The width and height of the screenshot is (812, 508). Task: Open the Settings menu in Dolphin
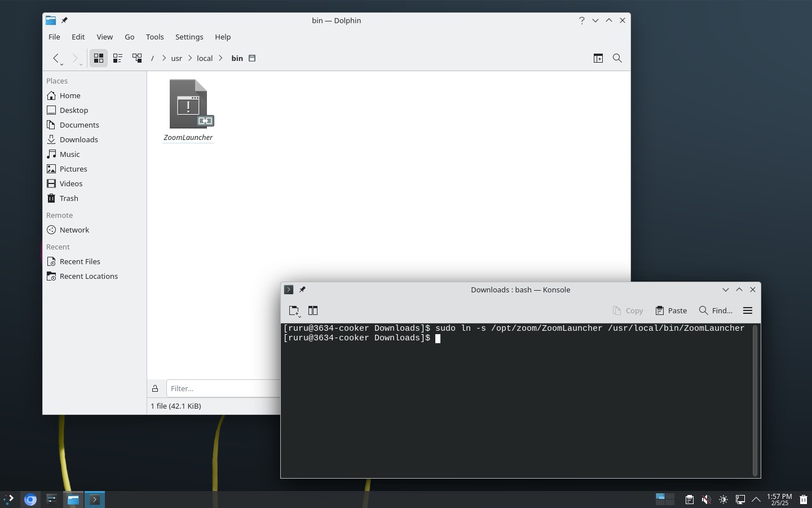pyautogui.click(x=189, y=37)
